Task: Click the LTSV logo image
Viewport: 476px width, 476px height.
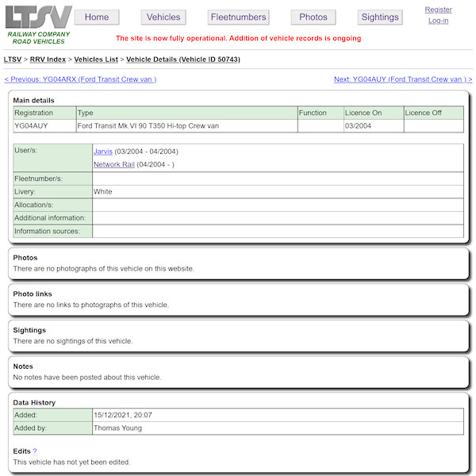Action: pyautogui.click(x=39, y=17)
